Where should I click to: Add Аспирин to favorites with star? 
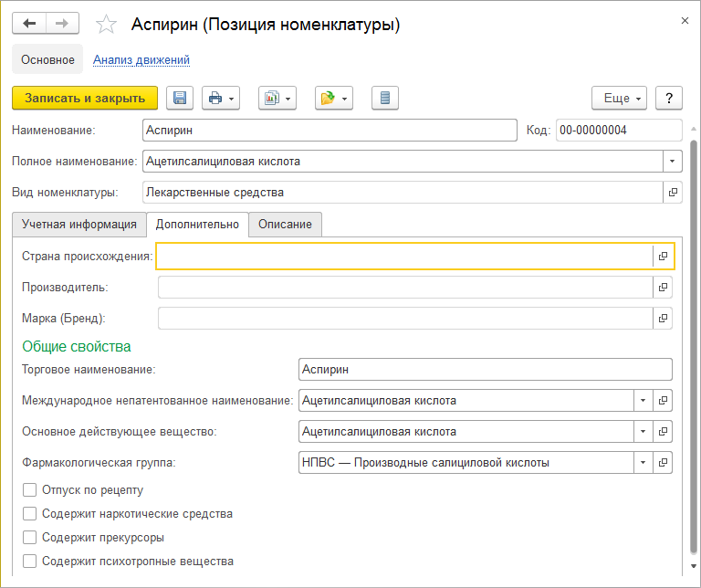[107, 25]
